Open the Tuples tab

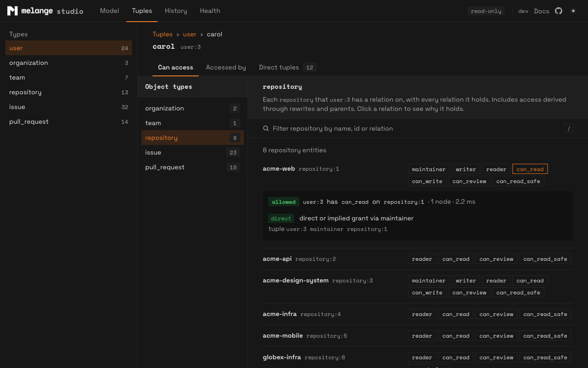(x=142, y=11)
